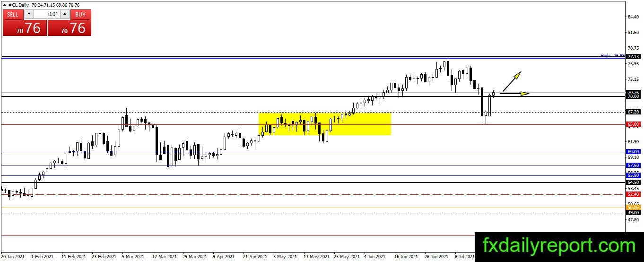Collapse the one-click trading panel triangle
This screenshot has width=644, height=262.
coord(5,5)
